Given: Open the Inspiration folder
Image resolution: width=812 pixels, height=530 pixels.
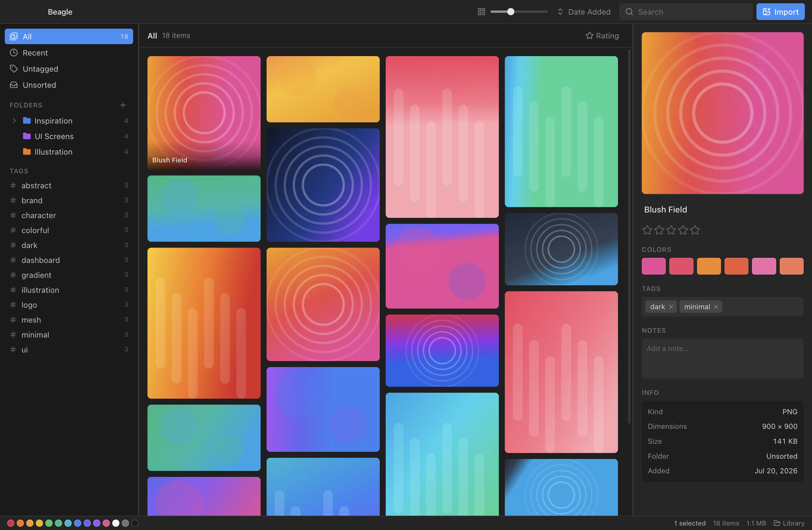Looking at the screenshot, I should tap(69, 121).
